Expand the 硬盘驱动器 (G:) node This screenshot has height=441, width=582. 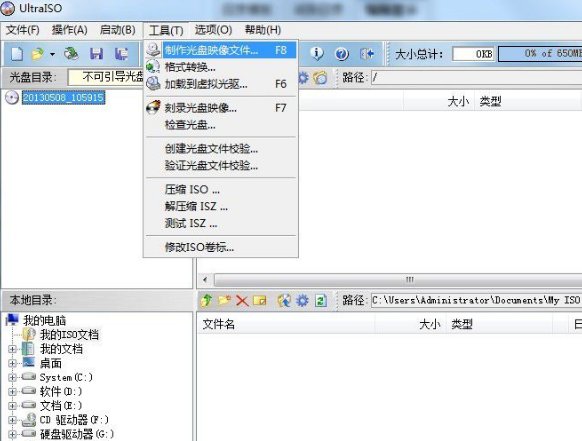pyautogui.click(x=12, y=434)
